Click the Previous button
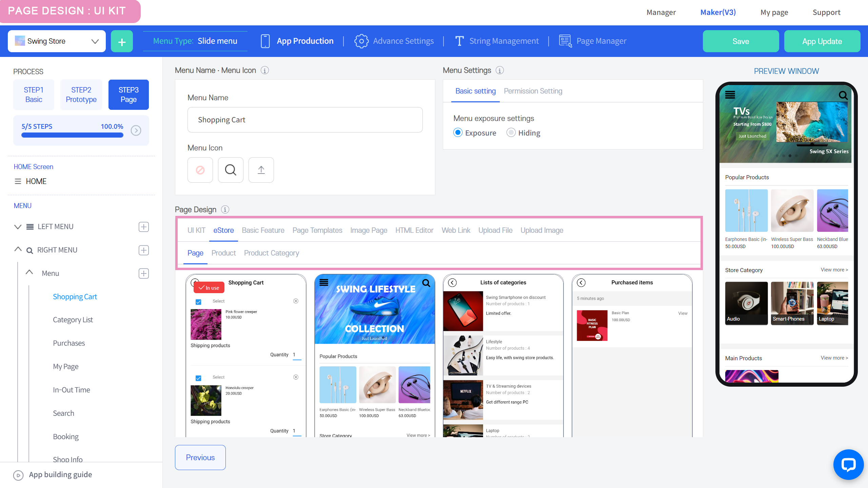868x488 pixels. 200,457
